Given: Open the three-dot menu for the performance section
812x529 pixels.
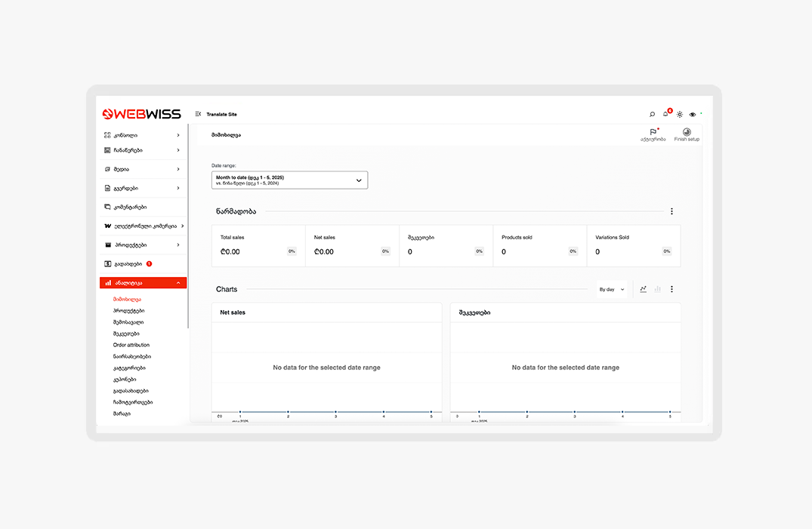Looking at the screenshot, I should tap(672, 212).
